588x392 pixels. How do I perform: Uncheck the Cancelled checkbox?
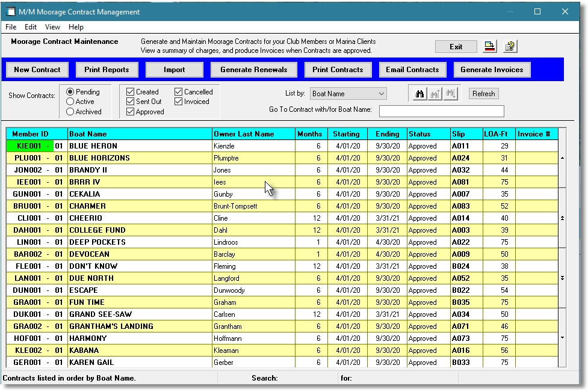[179, 92]
